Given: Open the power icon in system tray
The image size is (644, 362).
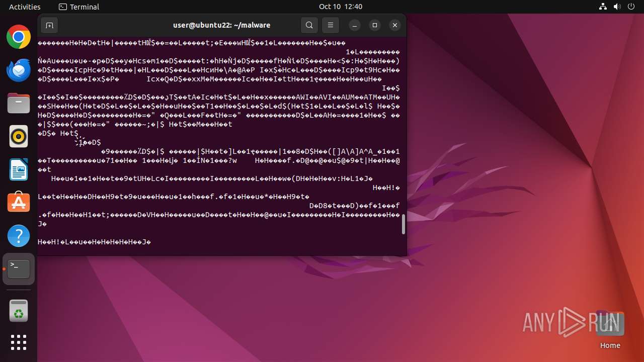Looking at the screenshot, I should click(631, 7).
